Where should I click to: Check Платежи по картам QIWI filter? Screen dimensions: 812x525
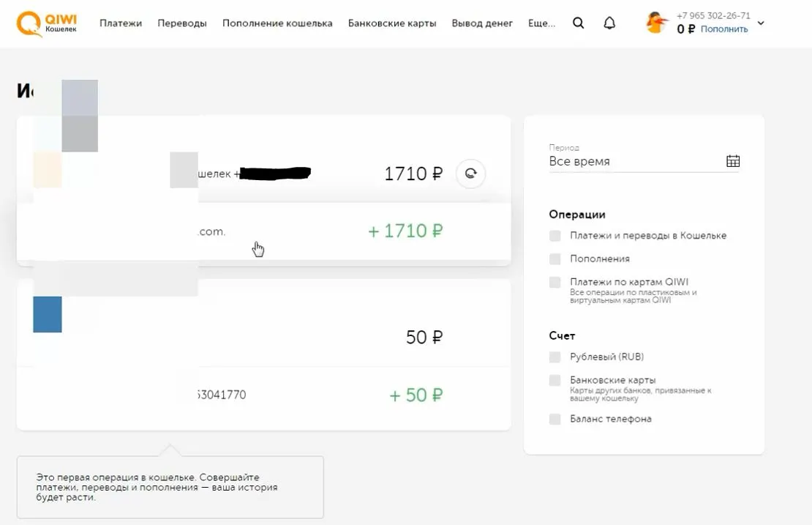pyautogui.click(x=555, y=283)
